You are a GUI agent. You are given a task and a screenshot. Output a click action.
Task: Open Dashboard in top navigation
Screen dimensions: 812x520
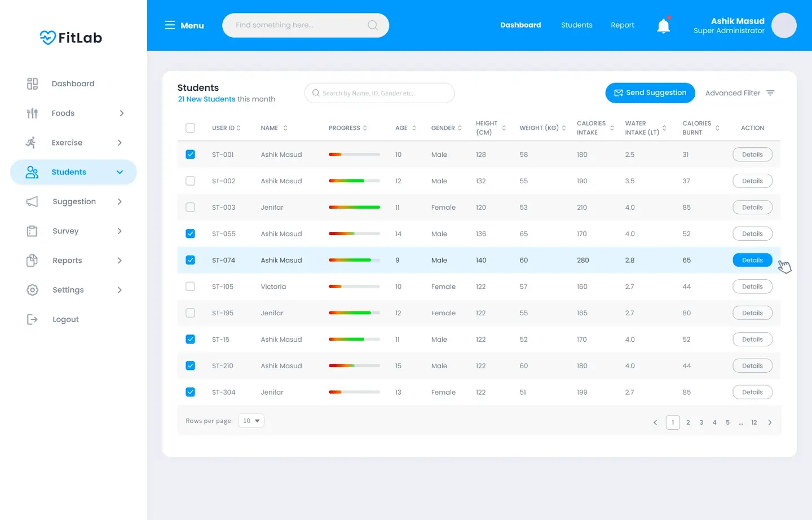[x=520, y=25]
